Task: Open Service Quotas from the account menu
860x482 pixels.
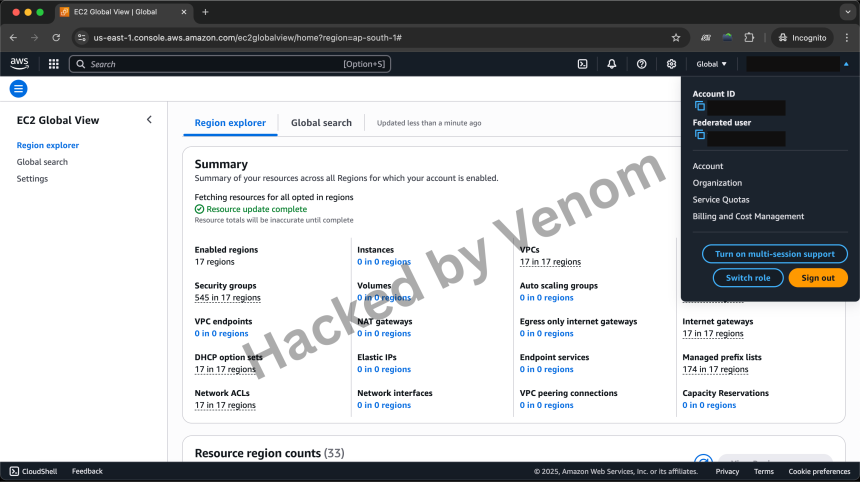Action: coord(721,200)
